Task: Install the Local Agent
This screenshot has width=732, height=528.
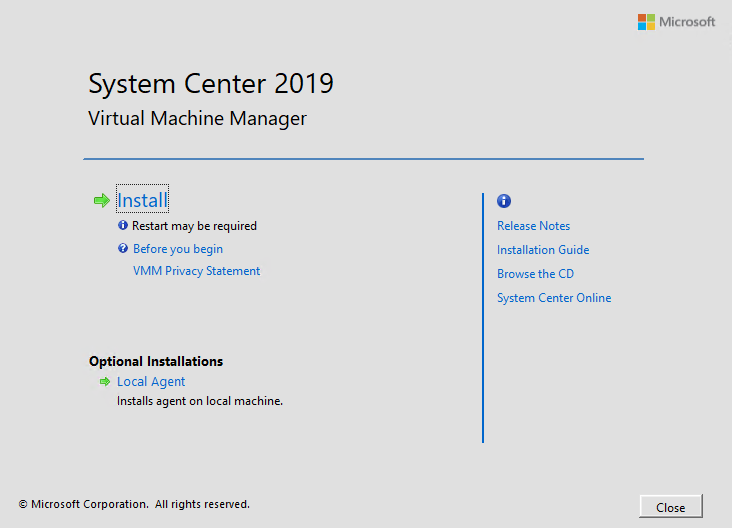Action: point(151,382)
